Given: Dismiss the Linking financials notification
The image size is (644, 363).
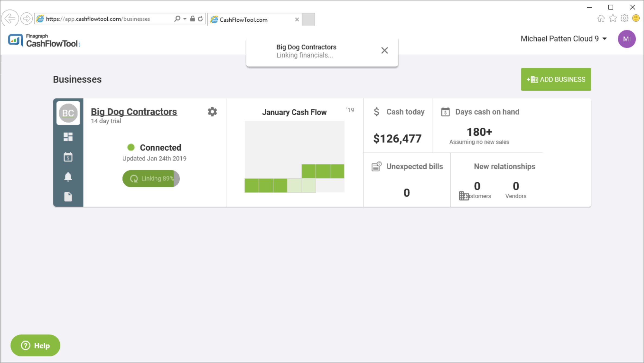Looking at the screenshot, I should [384, 50].
